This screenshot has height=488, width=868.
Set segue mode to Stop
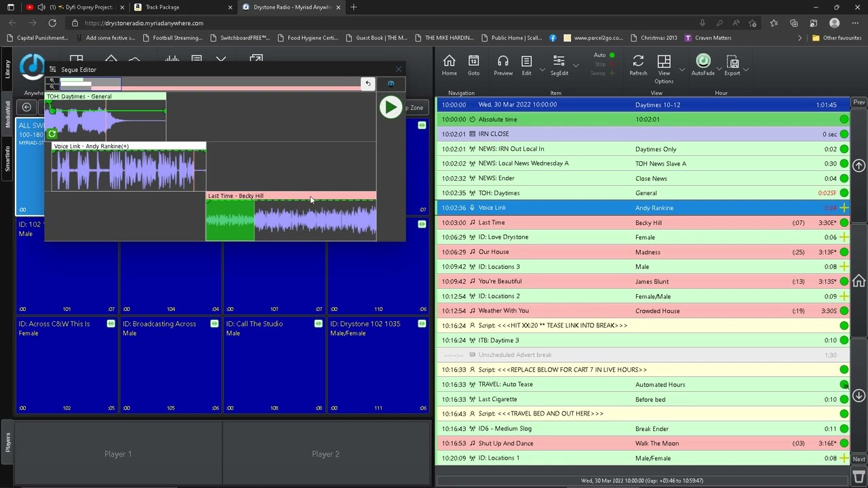pyautogui.click(x=604, y=64)
